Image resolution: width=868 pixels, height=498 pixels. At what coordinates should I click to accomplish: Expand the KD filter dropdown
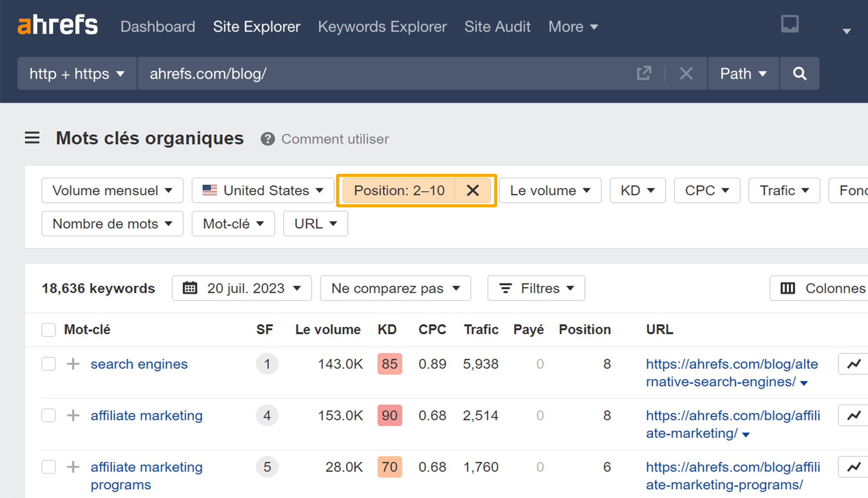[637, 190]
